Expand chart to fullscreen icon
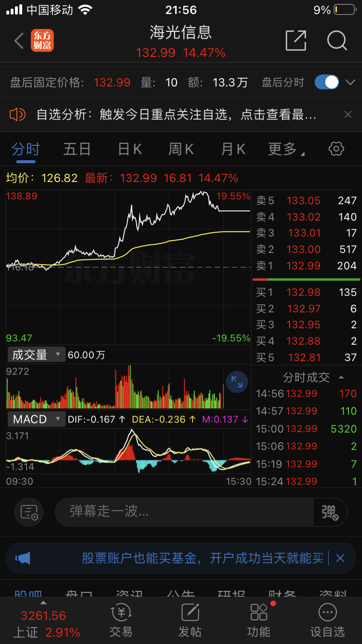The width and height of the screenshot is (362, 644). (237, 382)
